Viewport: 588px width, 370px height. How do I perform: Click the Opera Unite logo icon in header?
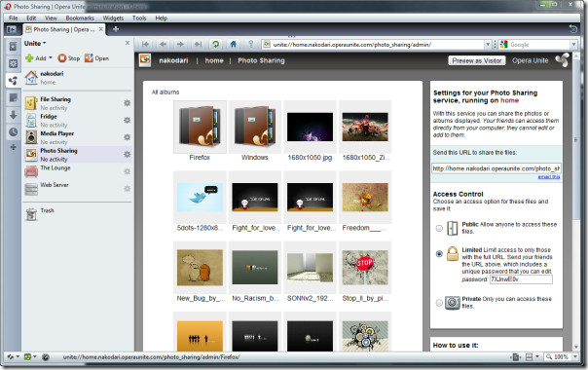(562, 60)
